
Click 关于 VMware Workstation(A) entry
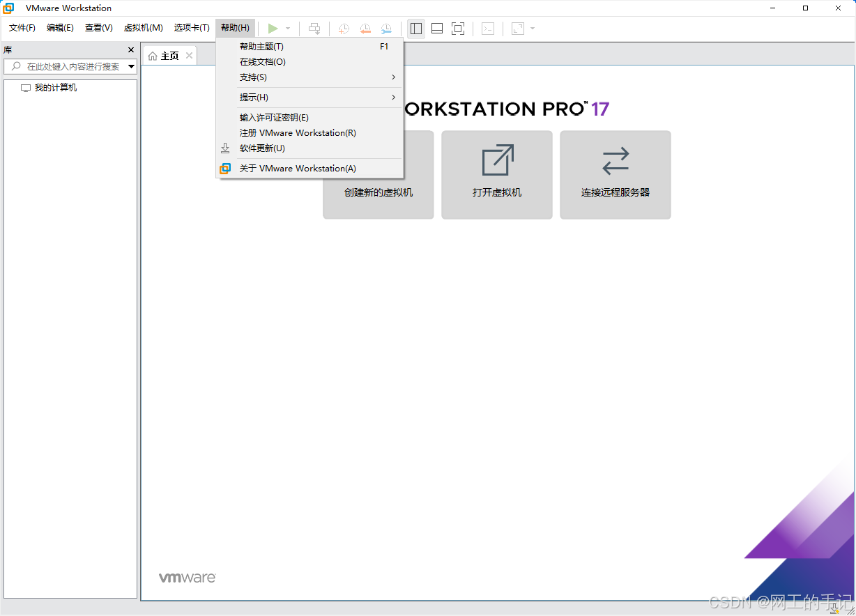point(309,169)
